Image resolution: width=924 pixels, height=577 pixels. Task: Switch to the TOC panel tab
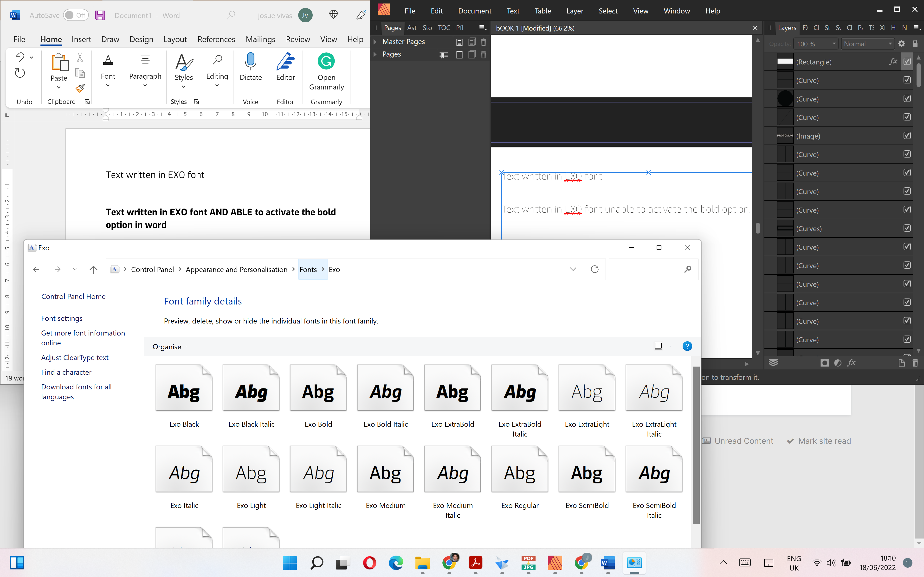[x=444, y=28]
